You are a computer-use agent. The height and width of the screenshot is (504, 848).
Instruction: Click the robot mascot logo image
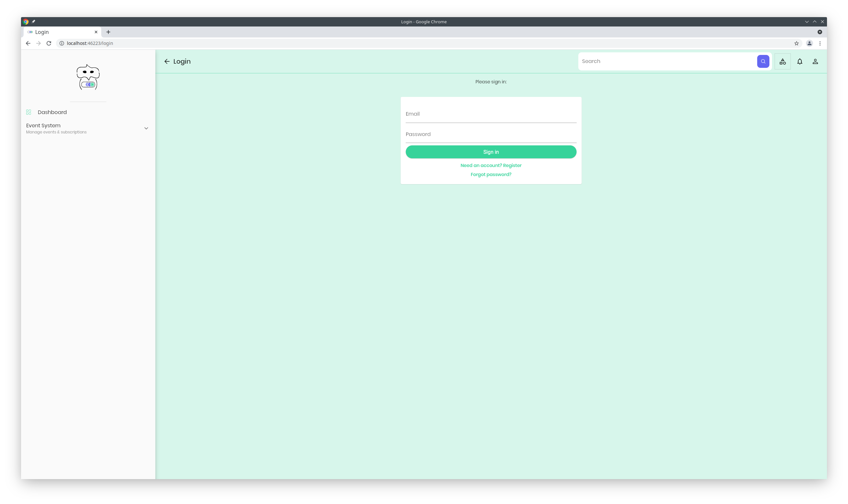88,76
